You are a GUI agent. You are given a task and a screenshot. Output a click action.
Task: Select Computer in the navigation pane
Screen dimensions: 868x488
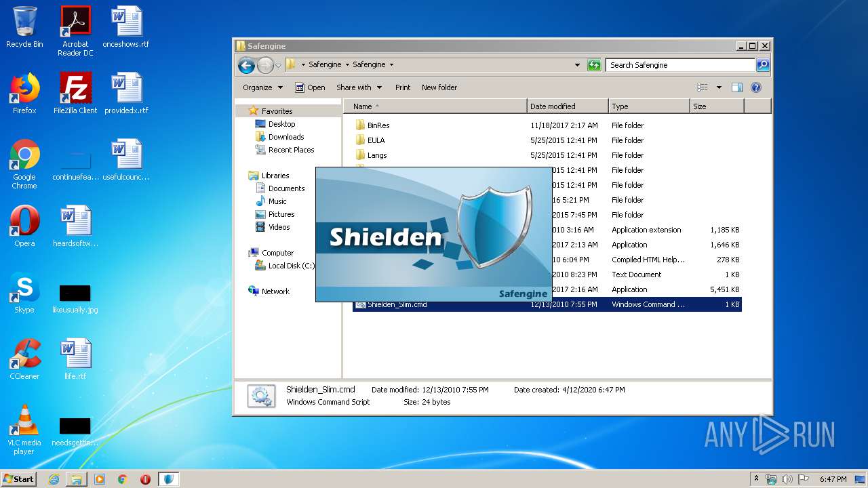point(277,253)
